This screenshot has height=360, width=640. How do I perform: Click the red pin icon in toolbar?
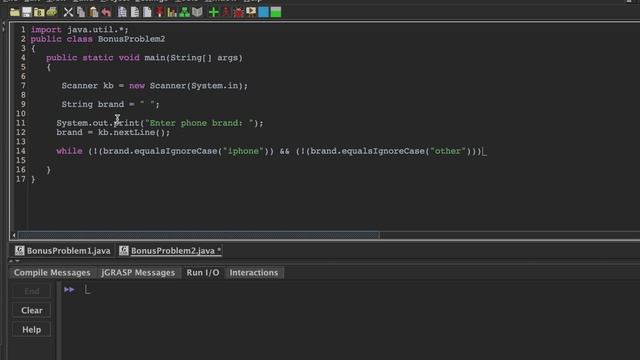[160, 12]
